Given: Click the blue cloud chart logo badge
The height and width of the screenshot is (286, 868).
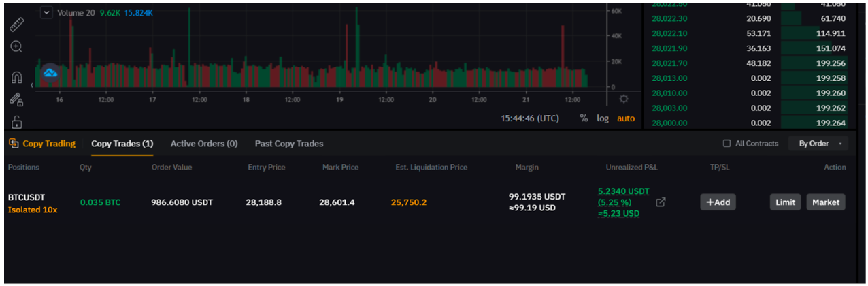Looking at the screenshot, I should coord(50,73).
